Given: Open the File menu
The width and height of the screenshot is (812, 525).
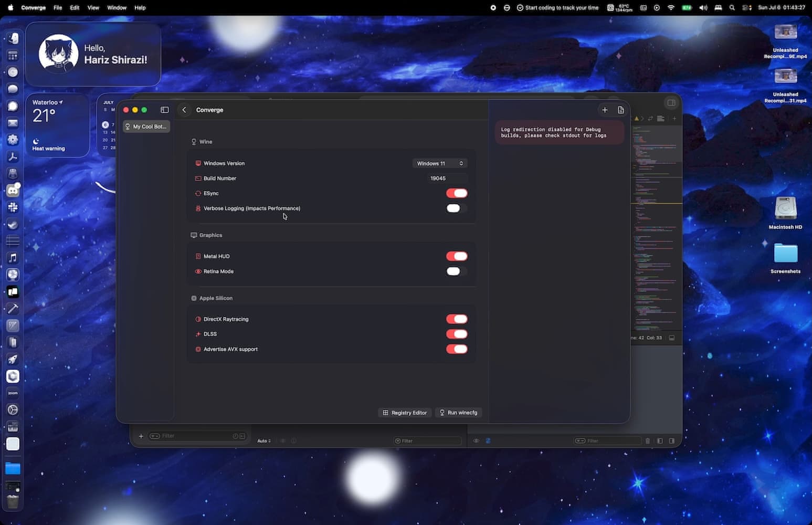Looking at the screenshot, I should tap(58, 8).
